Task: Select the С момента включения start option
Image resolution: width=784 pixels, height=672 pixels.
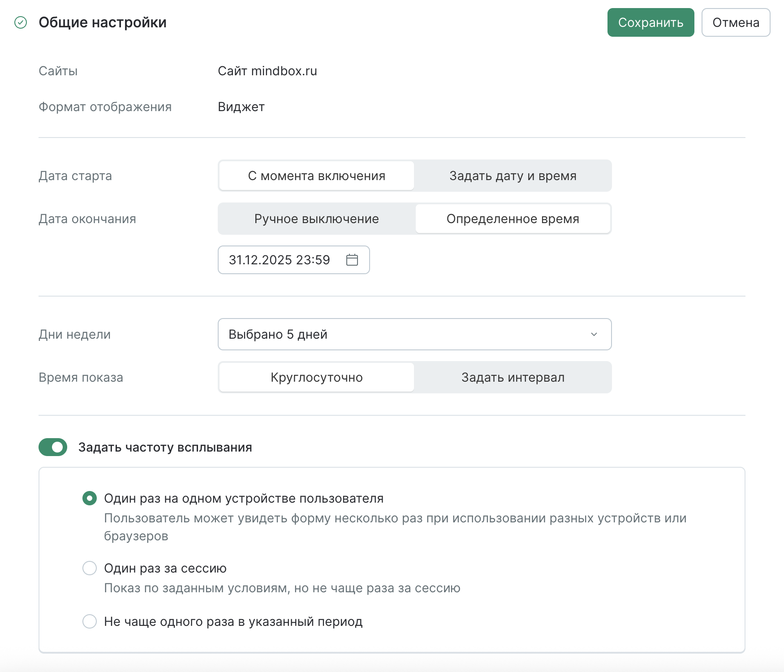Action: [x=316, y=176]
